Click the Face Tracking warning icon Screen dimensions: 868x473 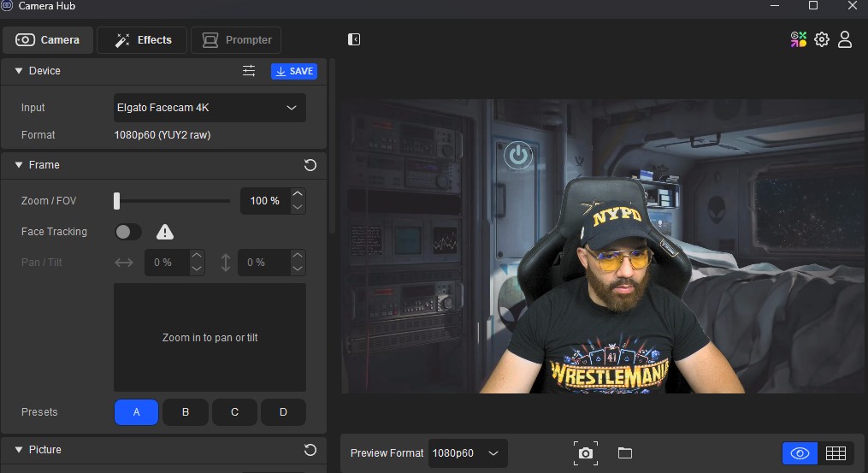165,232
